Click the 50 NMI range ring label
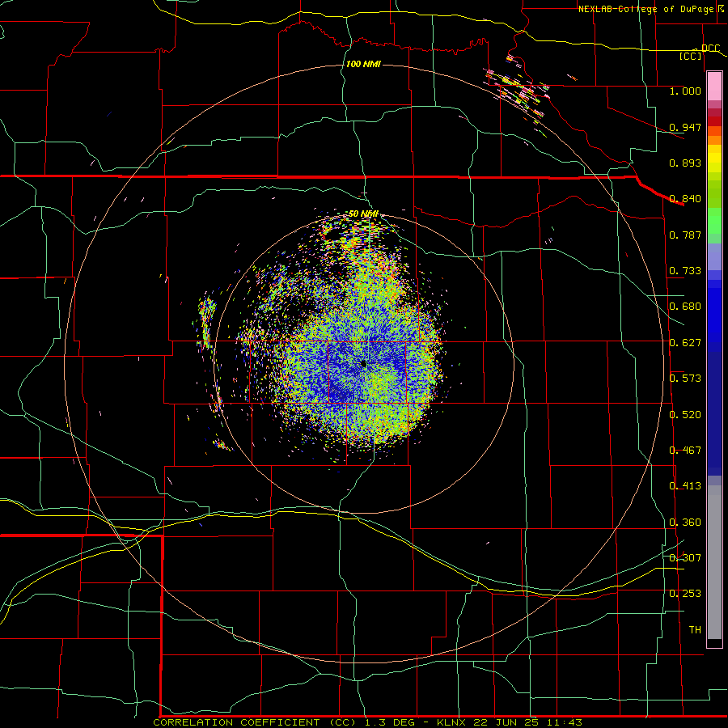This screenshot has height=728, width=728. [x=363, y=214]
